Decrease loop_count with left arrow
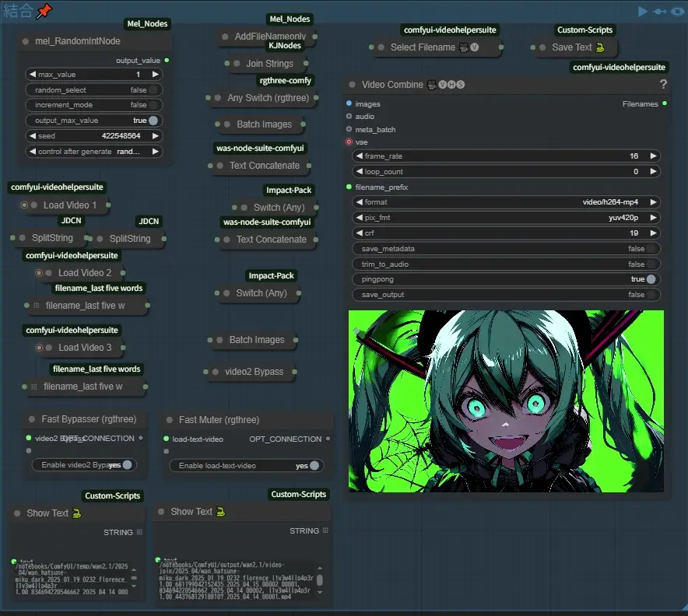 point(360,171)
